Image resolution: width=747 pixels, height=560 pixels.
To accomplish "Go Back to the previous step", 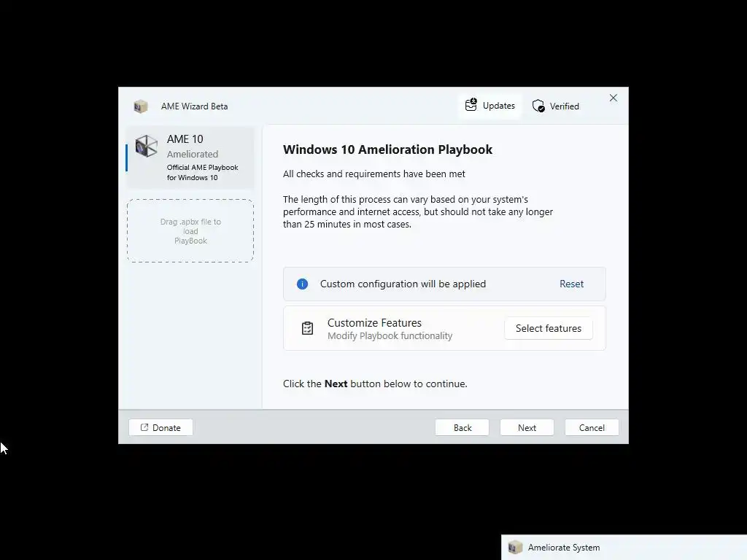I will click(462, 427).
